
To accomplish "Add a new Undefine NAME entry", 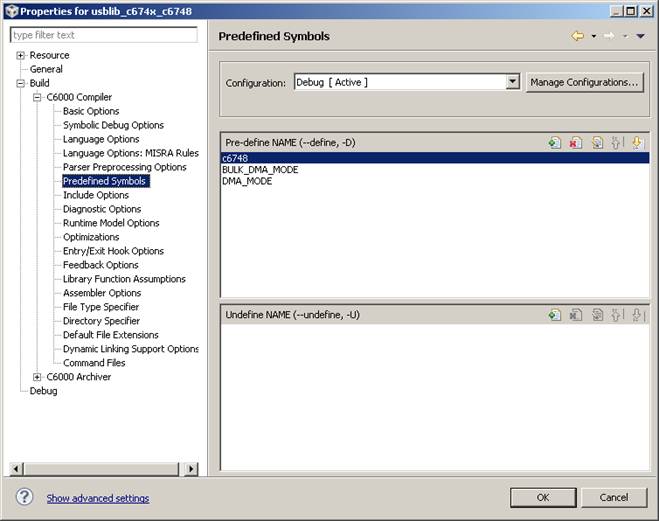I will pyautogui.click(x=554, y=315).
